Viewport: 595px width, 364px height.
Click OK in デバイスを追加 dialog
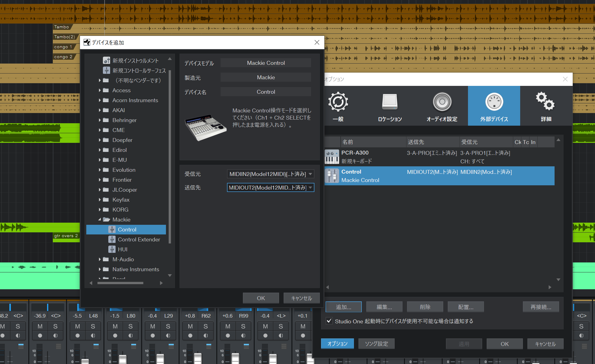261,298
